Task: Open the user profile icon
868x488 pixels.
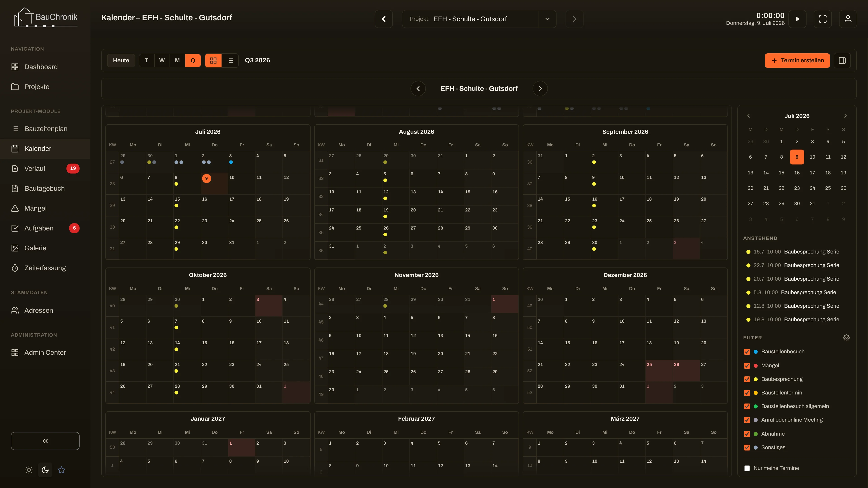Action: click(848, 19)
